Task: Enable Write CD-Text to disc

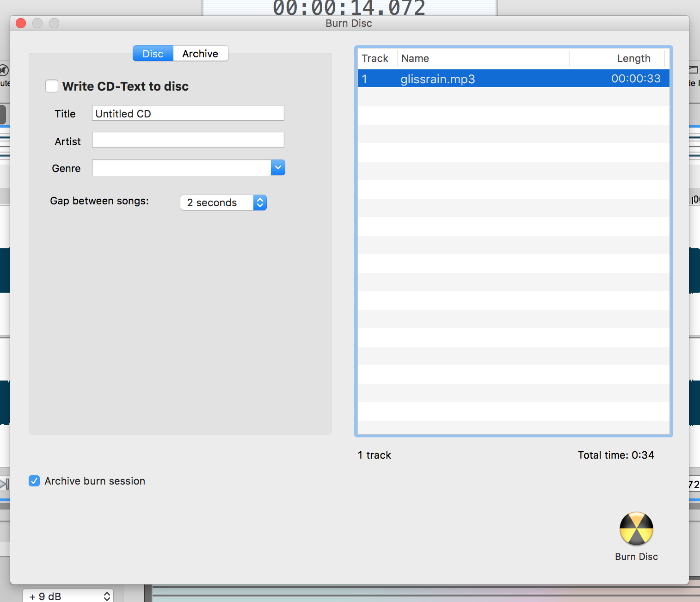Action: tap(52, 86)
